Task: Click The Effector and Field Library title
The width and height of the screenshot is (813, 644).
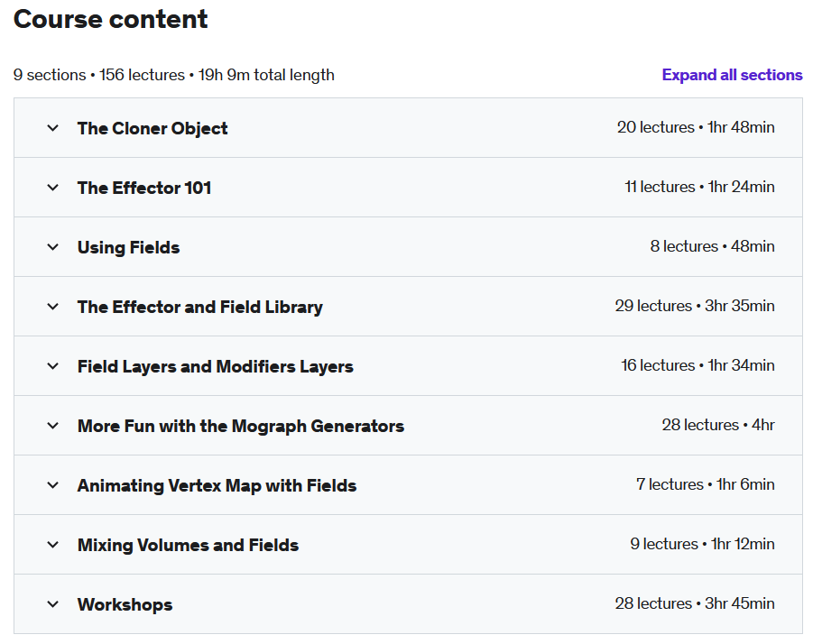Action: click(200, 308)
